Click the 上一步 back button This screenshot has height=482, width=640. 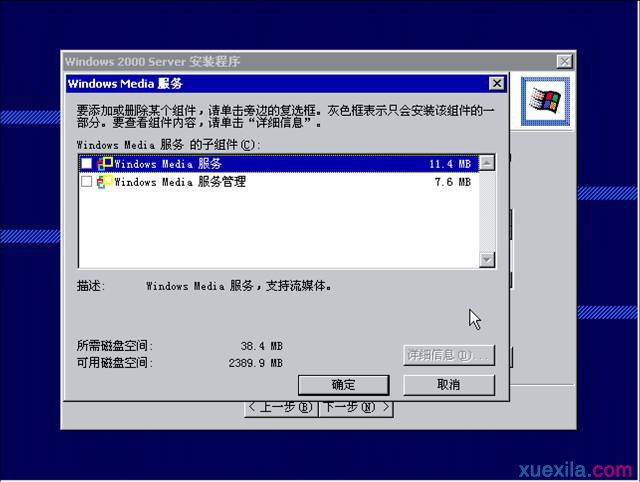[281, 409]
